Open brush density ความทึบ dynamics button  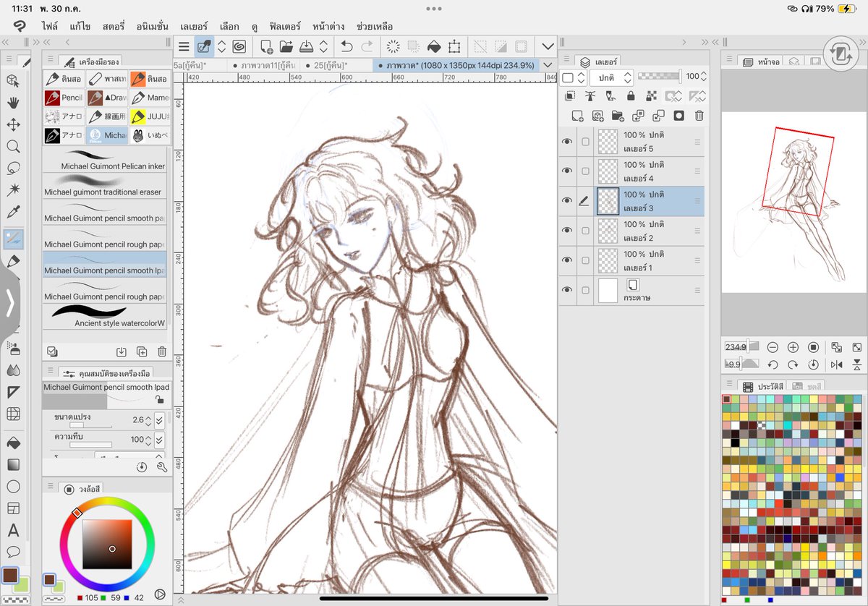coord(159,440)
